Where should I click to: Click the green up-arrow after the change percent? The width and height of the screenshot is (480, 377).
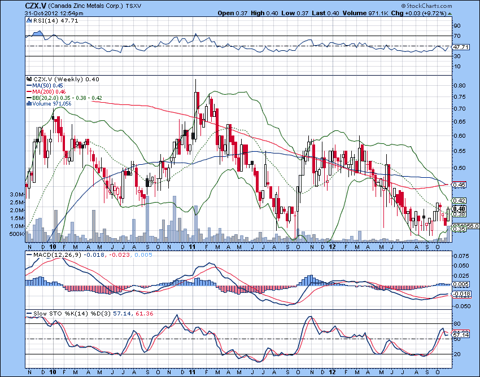click(x=450, y=14)
